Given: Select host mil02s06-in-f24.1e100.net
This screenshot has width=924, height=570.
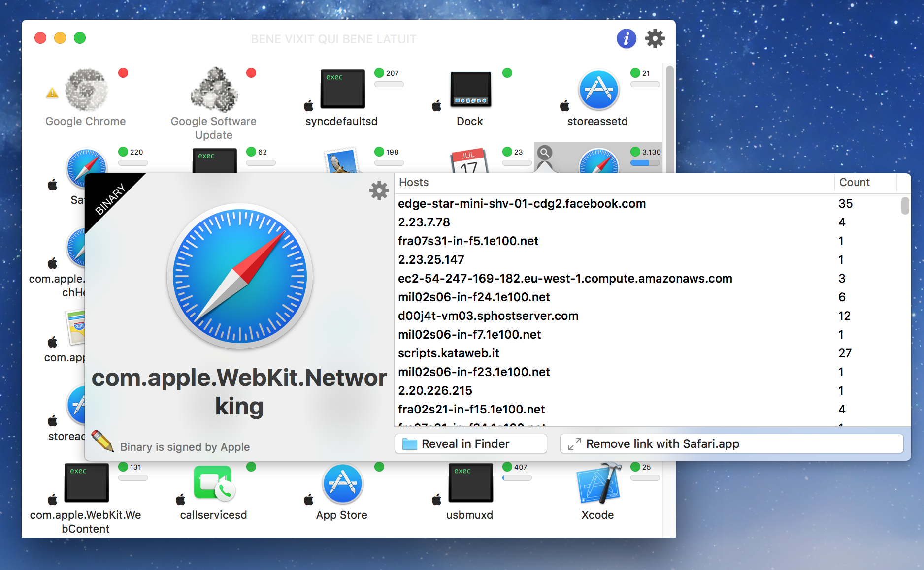Looking at the screenshot, I should click(648, 297).
